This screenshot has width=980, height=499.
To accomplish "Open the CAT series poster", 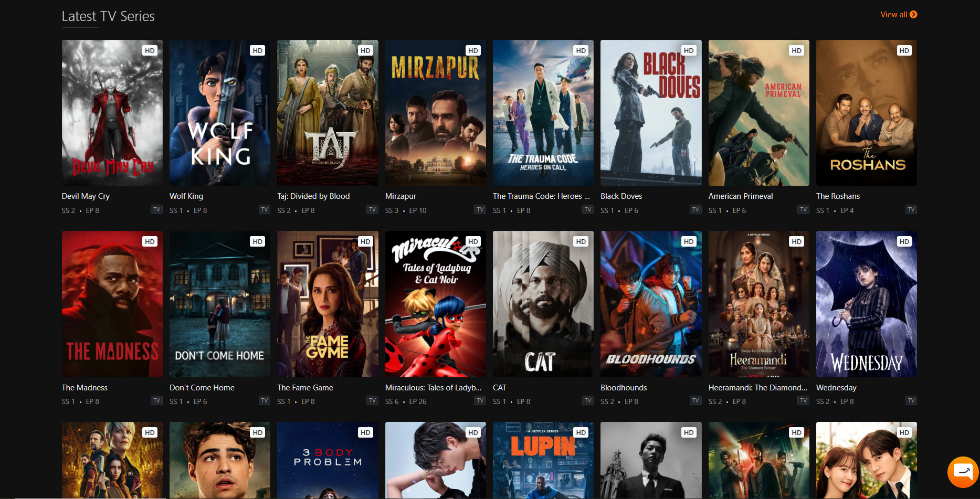I will [543, 304].
